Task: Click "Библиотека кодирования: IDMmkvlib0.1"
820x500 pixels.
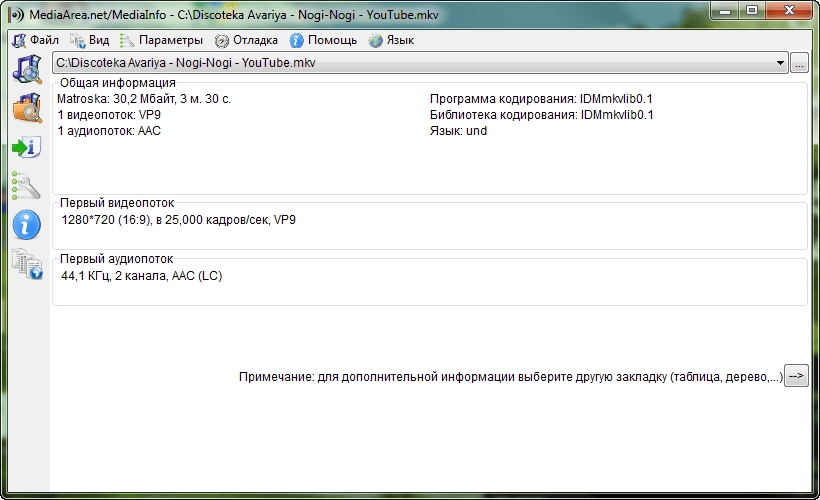Action: pyautogui.click(x=542, y=115)
